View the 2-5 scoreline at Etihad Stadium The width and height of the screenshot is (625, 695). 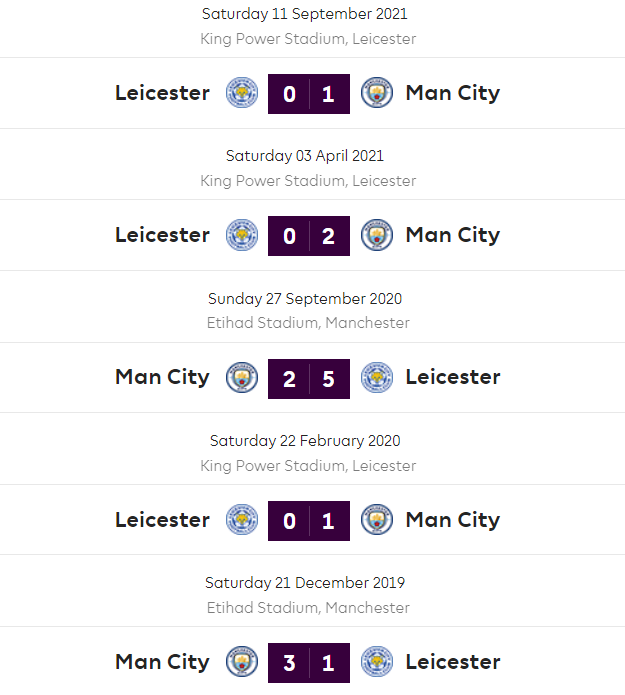click(309, 378)
